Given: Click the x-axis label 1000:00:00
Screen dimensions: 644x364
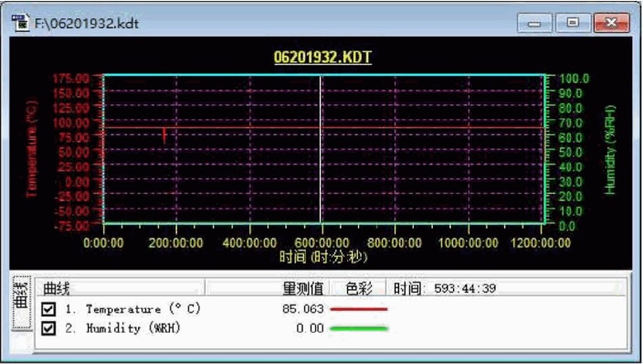Looking at the screenshot, I should [x=469, y=242].
